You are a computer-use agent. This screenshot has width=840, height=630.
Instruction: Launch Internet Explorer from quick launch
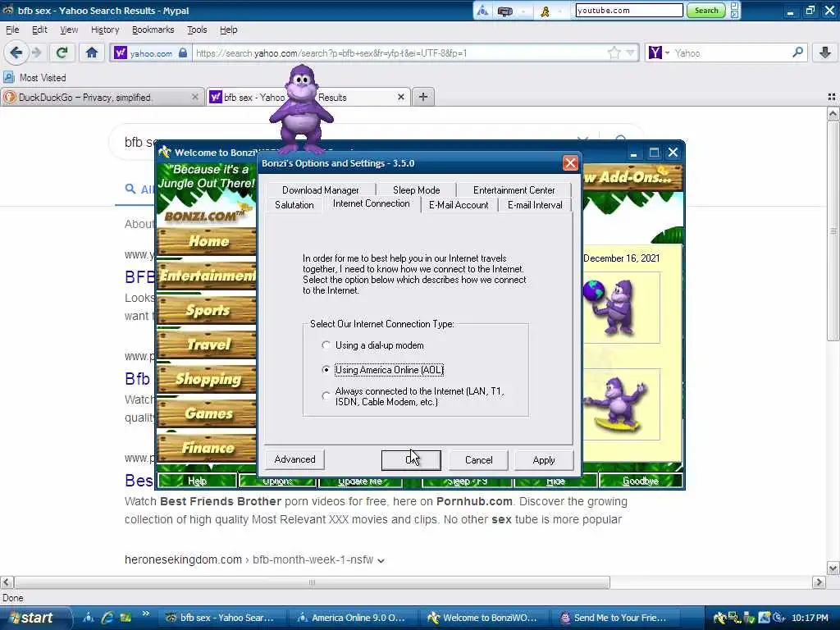pyautogui.click(x=107, y=618)
